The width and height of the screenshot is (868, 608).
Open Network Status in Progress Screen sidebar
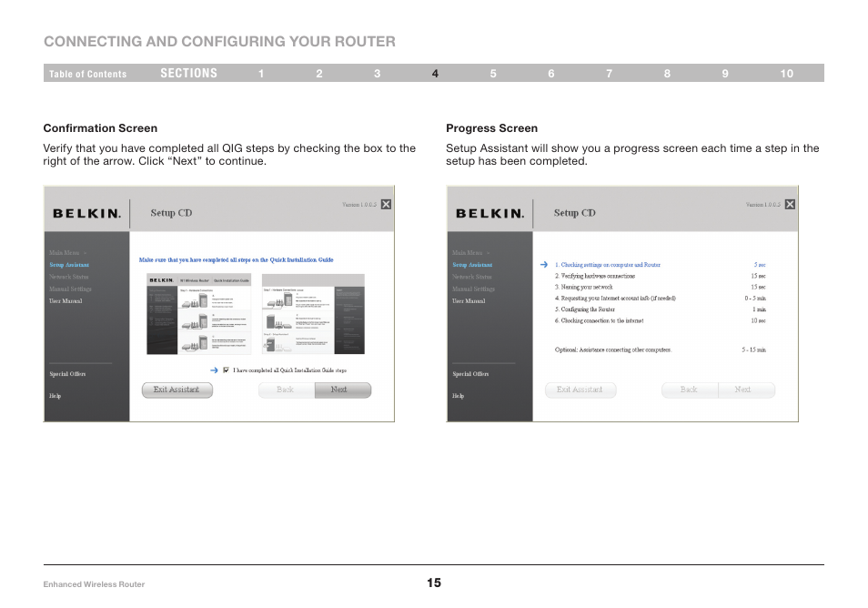point(471,277)
